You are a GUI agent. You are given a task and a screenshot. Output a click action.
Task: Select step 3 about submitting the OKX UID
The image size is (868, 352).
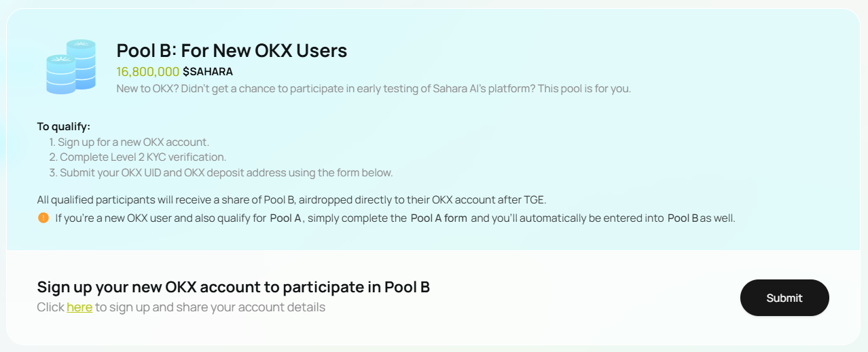(x=221, y=172)
